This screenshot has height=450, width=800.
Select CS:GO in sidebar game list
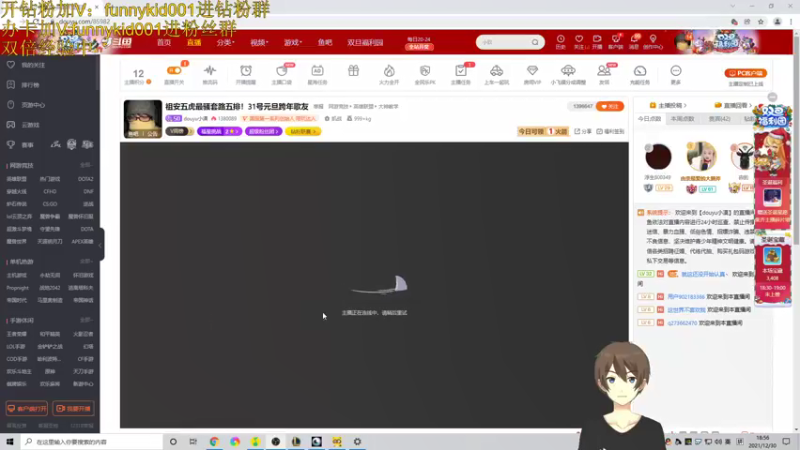(49, 204)
